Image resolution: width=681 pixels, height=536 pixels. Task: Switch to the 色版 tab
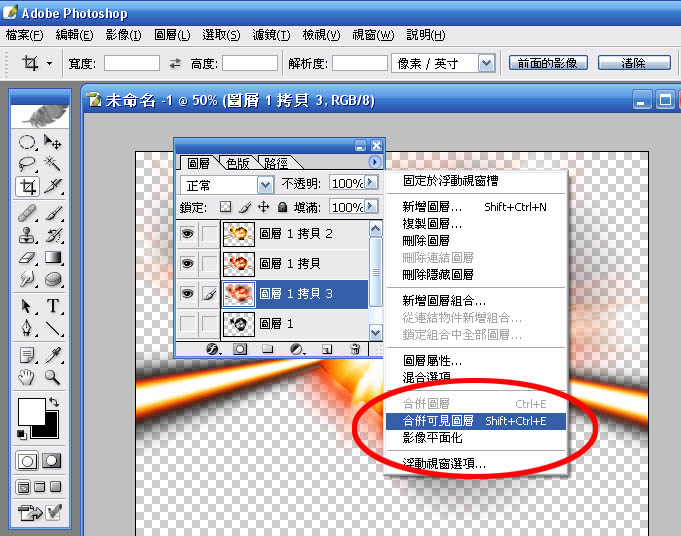click(237, 163)
